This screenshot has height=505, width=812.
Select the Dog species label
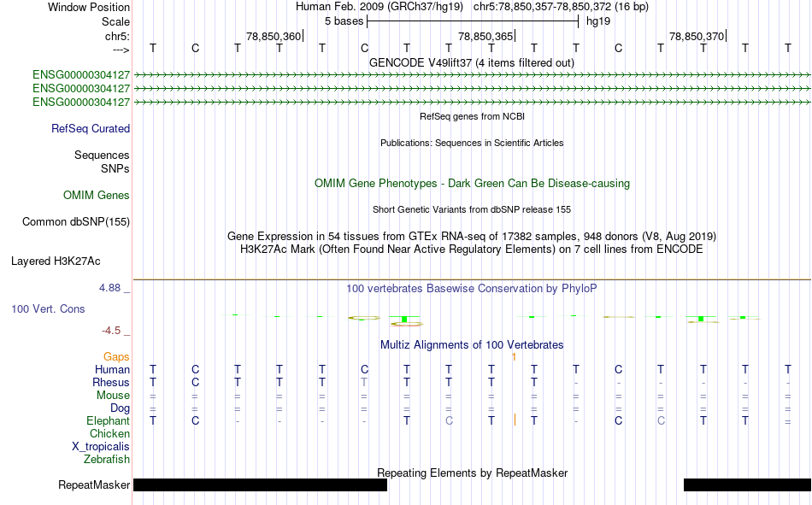pyautogui.click(x=120, y=408)
